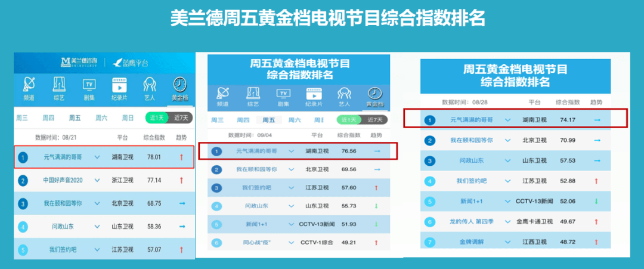
Task: Switch to 周六 tab in 08/21 panel
Action: pyautogui.click(x=101, y=118)
